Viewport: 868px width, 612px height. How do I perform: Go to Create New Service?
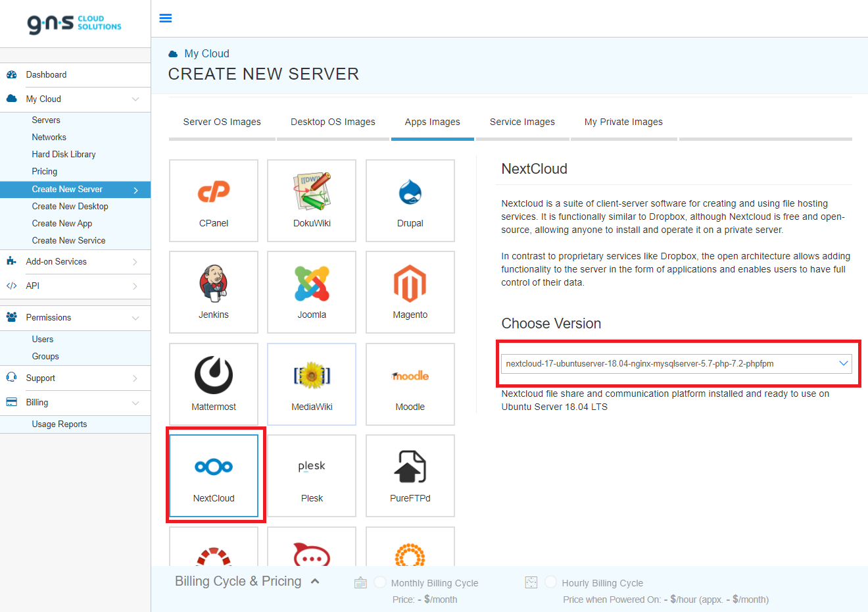click(69, 240)
